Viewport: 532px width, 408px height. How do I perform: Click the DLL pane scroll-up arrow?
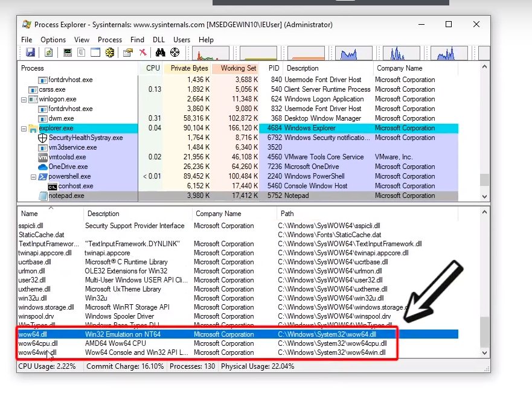(484, 212)
